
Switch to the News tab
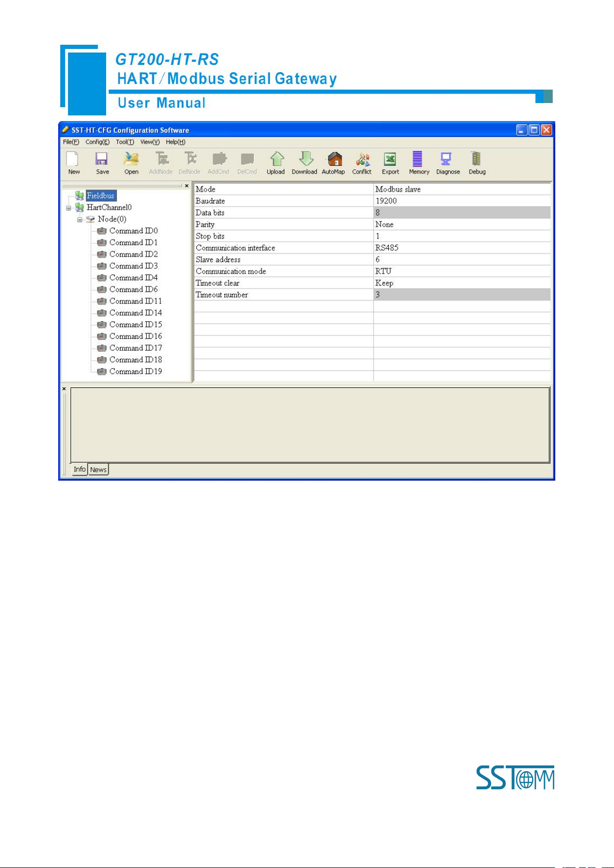pyautogui.click(x=98, y=470)
